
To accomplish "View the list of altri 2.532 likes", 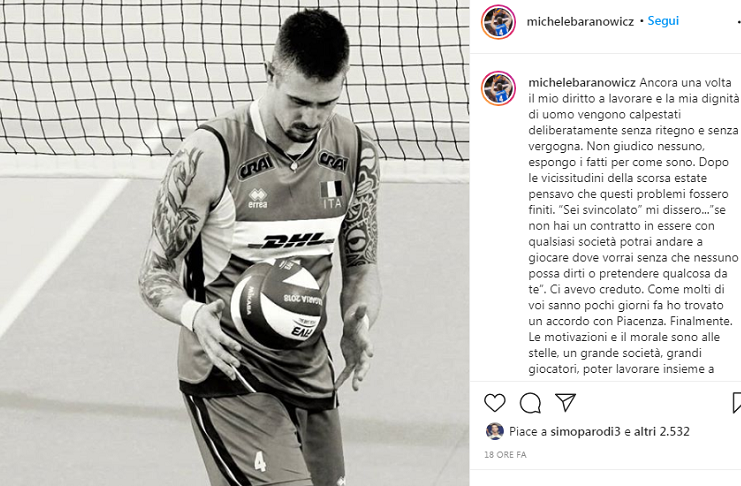I will 662,431.
